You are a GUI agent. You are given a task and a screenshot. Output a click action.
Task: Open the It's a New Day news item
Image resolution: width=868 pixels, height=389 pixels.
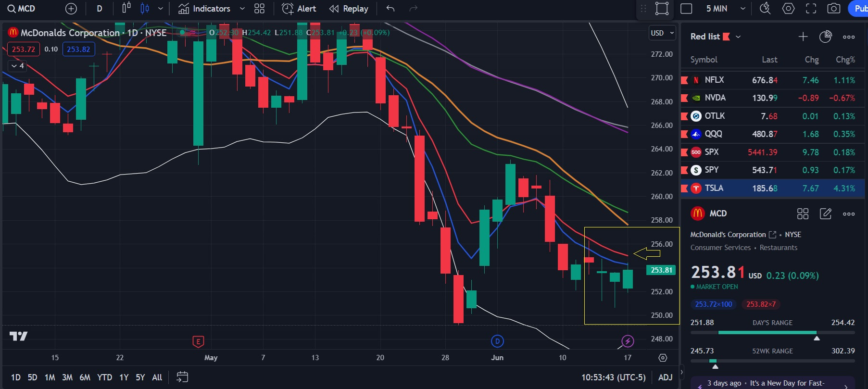tap(772, 383)
